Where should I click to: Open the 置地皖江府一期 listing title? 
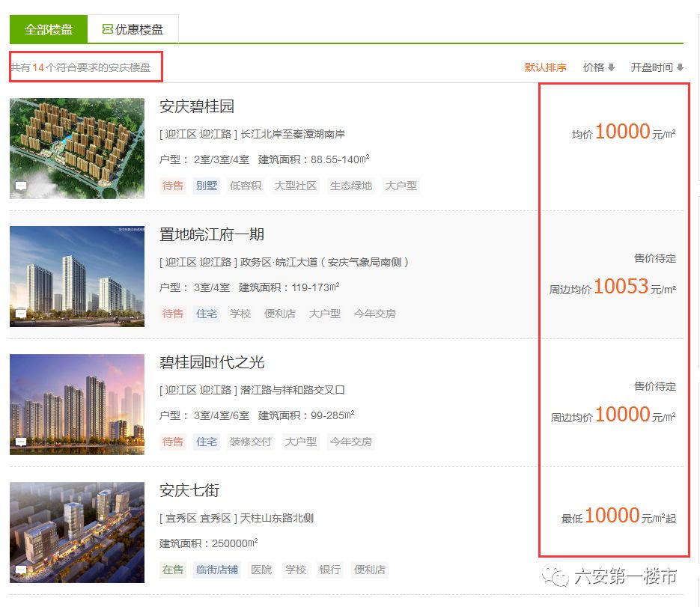coord(212,234)
